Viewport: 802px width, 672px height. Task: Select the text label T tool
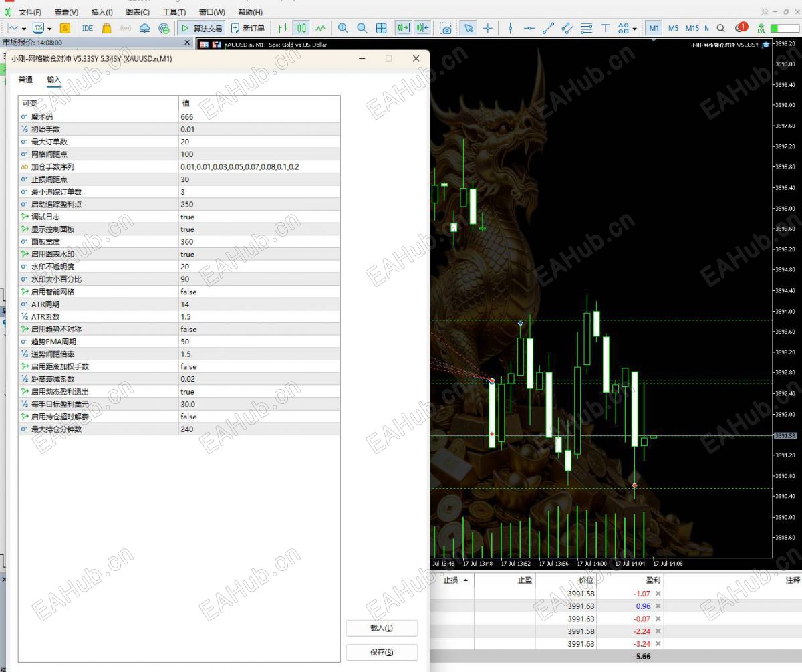(606, 28)
